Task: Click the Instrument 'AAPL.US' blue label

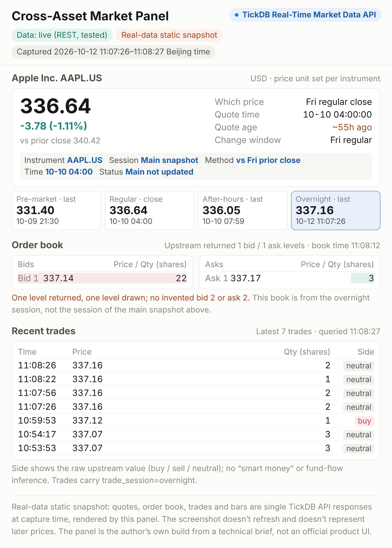Action: pyautogui.click(x=85, y=160)
